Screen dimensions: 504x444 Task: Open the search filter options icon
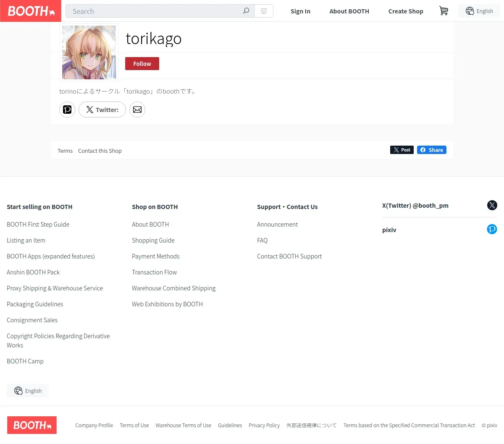pos(264,11)
